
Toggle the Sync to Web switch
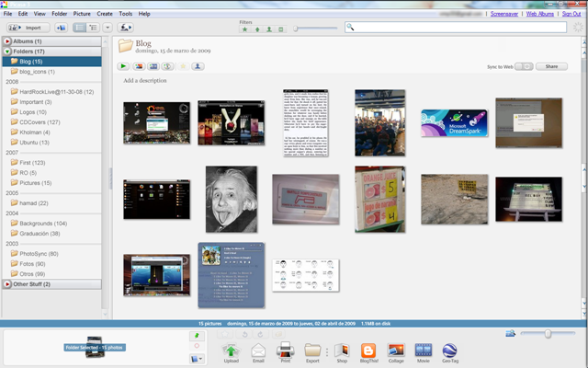coord(524,66)
